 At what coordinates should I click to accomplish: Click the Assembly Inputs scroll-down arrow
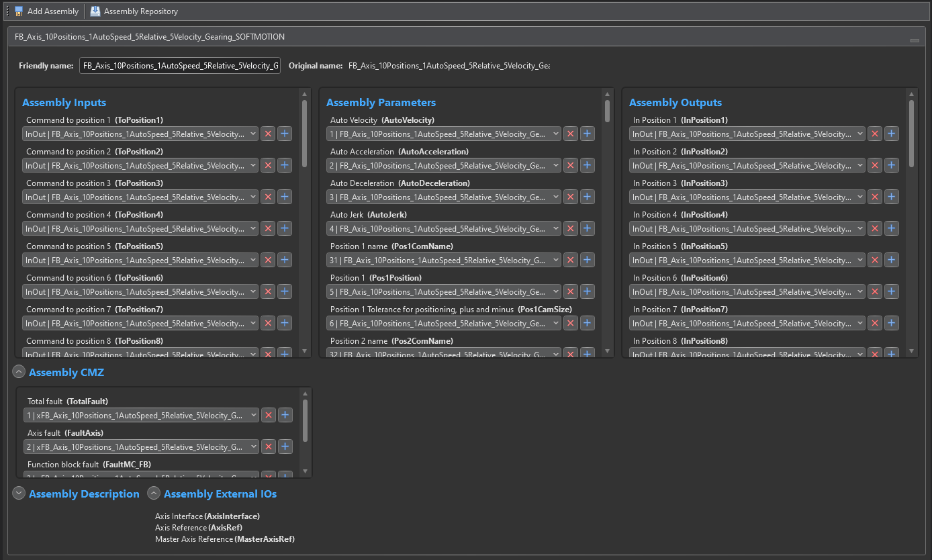pyautogui.click(x=305, y=351)
